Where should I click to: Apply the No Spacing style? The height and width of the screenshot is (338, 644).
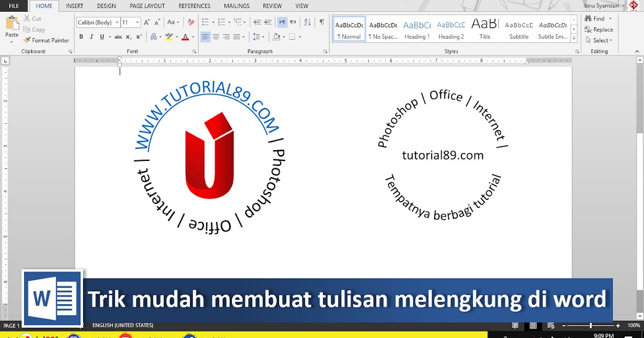click(383, 29)
